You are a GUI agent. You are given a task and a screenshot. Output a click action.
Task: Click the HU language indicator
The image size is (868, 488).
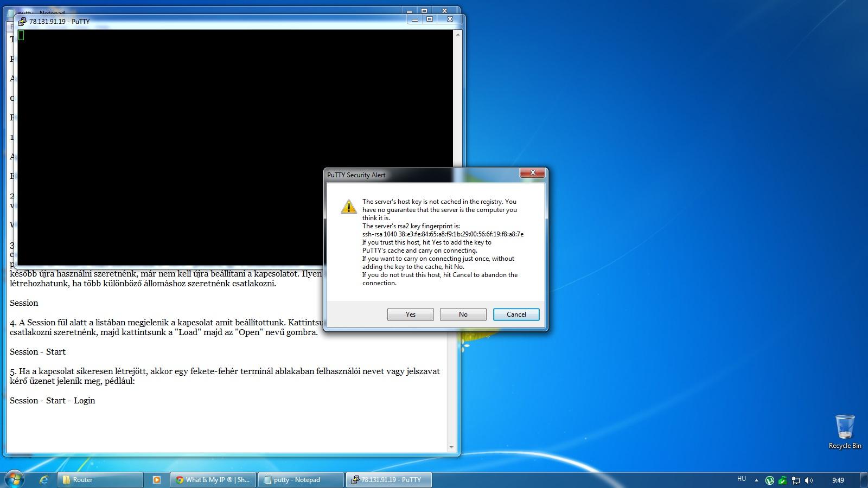[x=742, y=479]
